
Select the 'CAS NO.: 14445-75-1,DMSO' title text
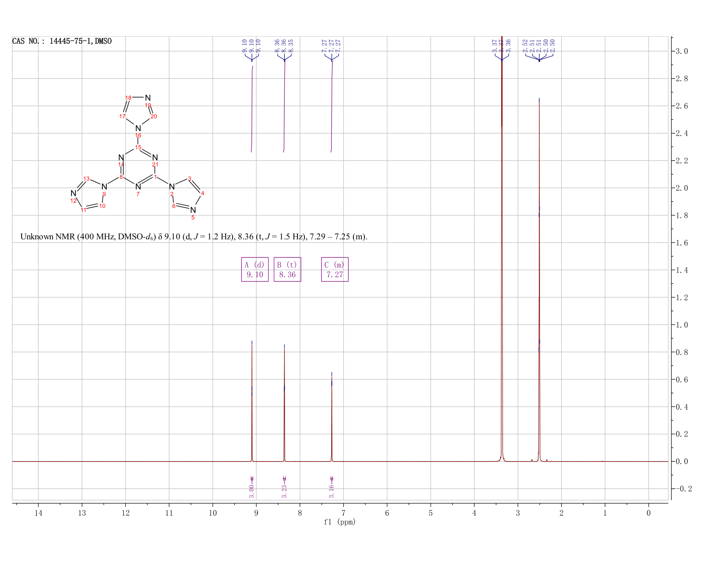point(62,42)
